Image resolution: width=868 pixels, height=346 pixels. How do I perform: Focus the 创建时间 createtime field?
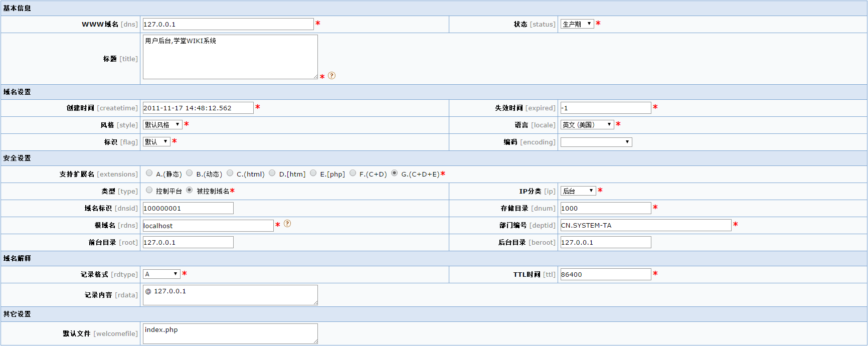198,108
